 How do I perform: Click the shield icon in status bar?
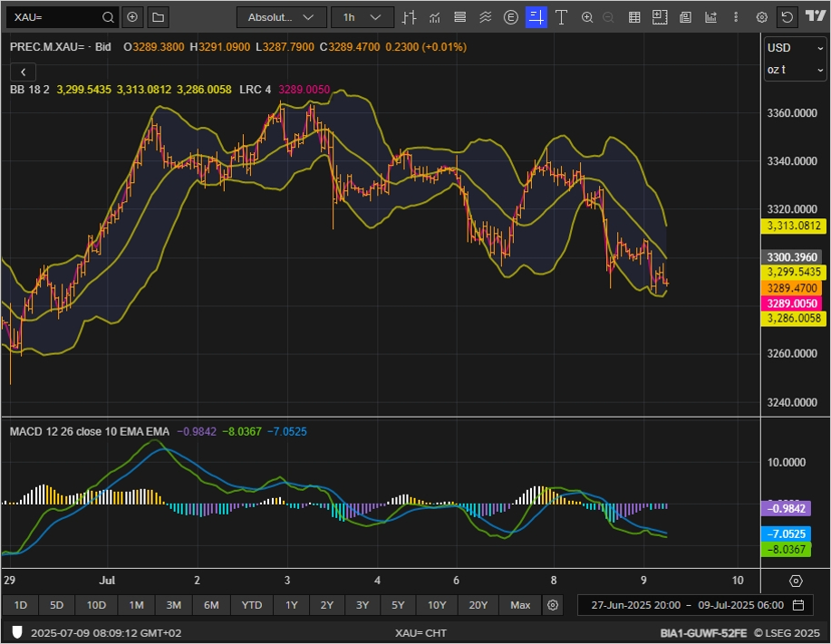tap(17, 632)
